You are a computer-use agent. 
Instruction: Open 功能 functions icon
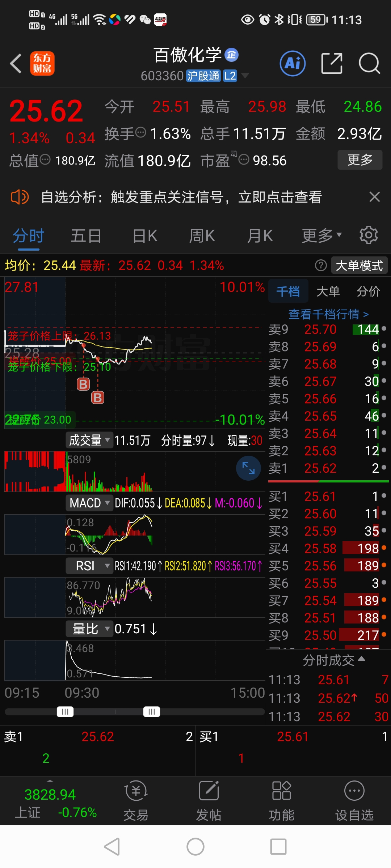pyautogui.click(x=281, y=801)
